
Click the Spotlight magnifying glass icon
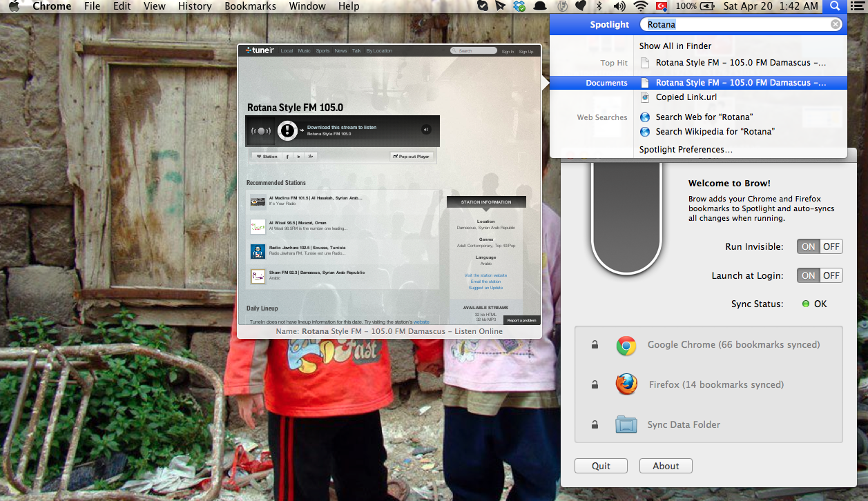tap(835, 6)
